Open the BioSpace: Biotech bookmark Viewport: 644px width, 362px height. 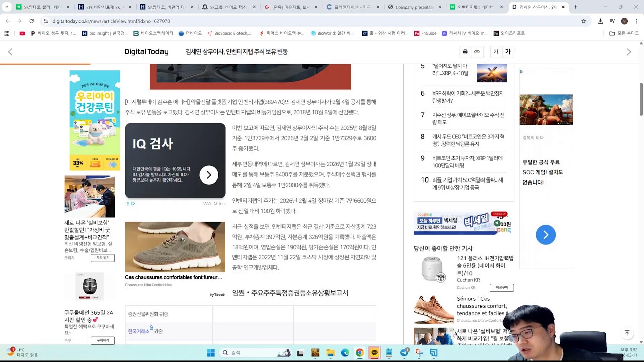tap(228, 33)
